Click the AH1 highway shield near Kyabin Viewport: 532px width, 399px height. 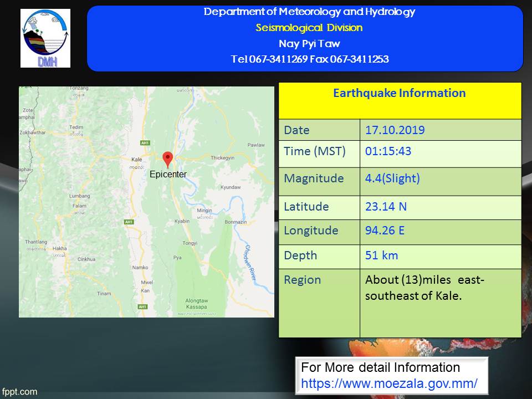point(129,222)
